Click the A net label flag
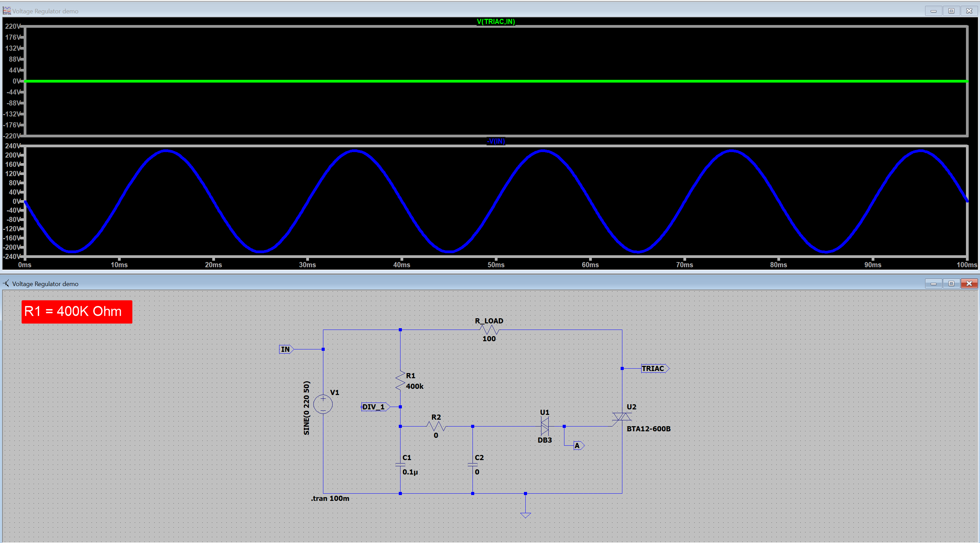 click(579, 445)
